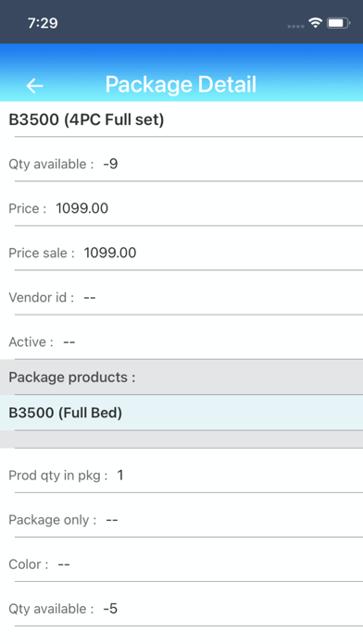363x644 pixels.
Task: Tap the battery indicator icon
Action: (338, 23)
